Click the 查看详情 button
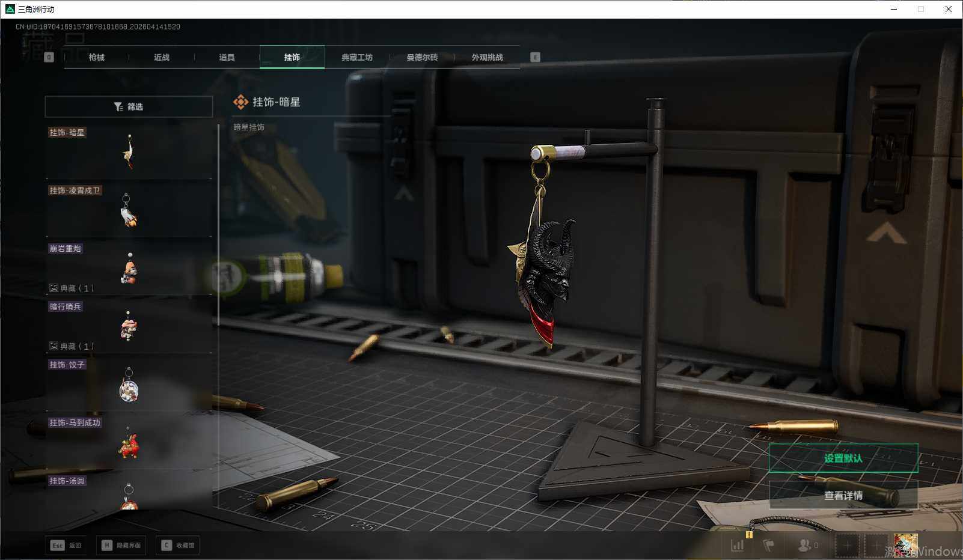963x560 pixels. click(x=843, y=495)
